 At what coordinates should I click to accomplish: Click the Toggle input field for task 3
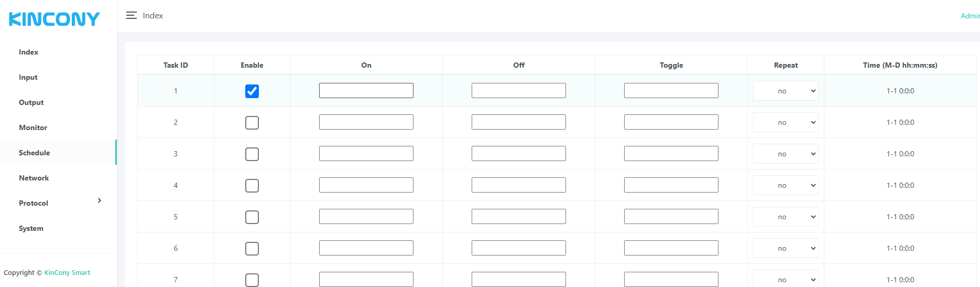671,154
